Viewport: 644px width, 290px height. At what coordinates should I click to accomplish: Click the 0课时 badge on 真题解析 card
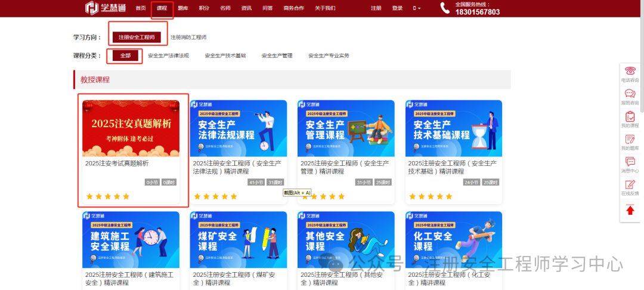(168, 182)
